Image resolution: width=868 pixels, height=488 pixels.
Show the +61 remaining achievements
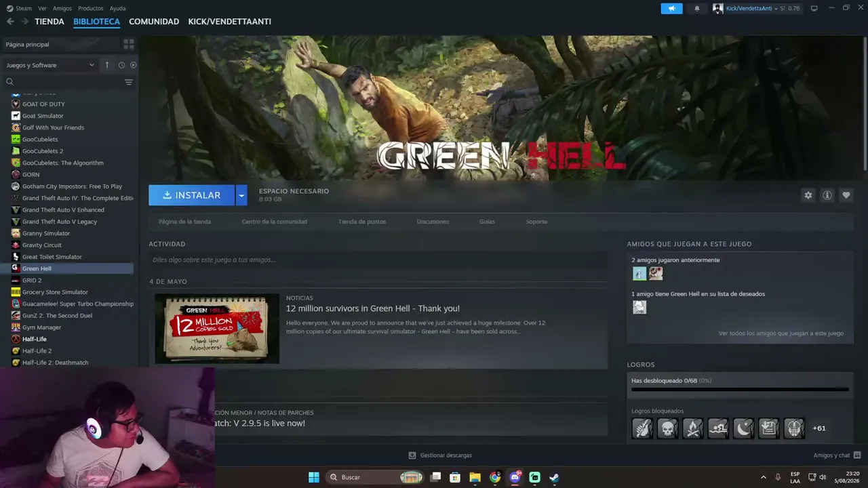(819, 428)
